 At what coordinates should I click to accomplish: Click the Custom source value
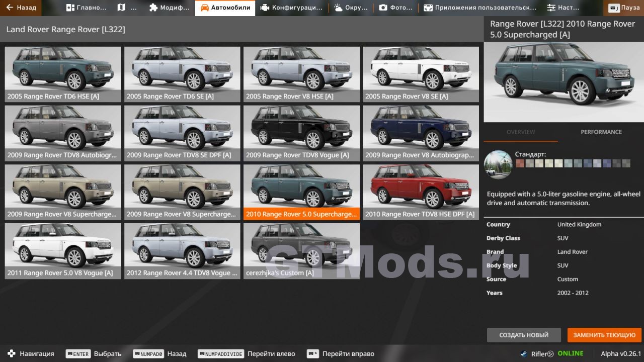click(568, 279)
